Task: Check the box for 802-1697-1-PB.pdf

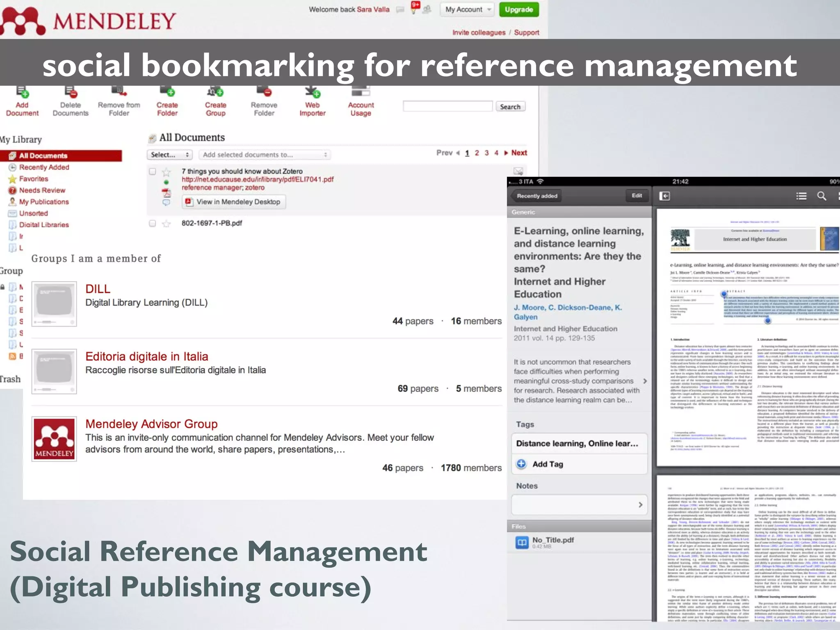Action: (152, 223)
